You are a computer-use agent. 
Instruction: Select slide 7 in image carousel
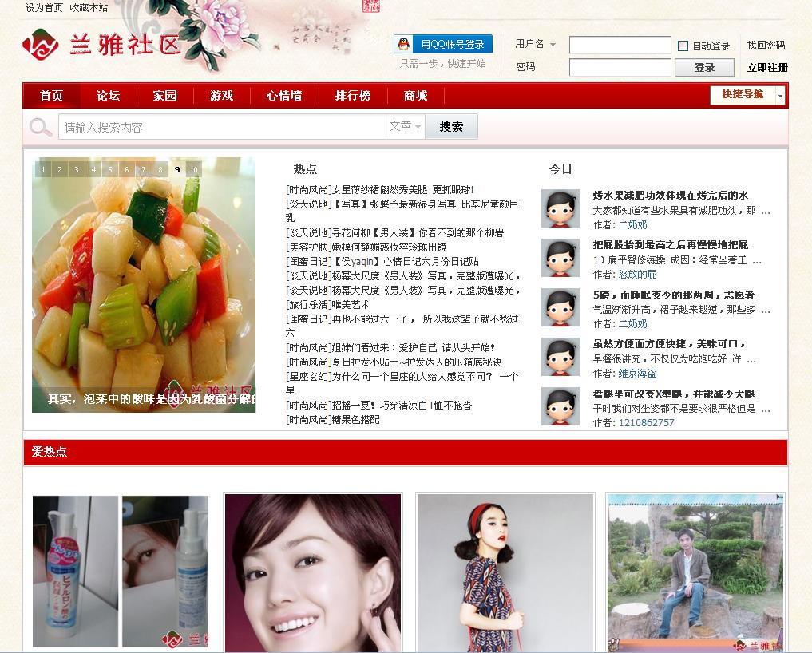(x=144, y=169)
